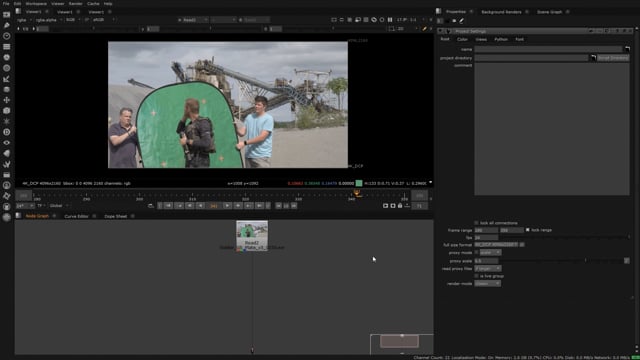
Task: Play the clip backward
Action: click(200, 206)
